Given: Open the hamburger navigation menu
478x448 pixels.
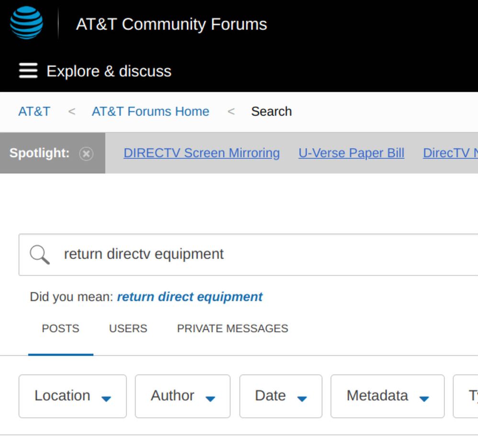Looking at the screenshot, I should 28,71.
